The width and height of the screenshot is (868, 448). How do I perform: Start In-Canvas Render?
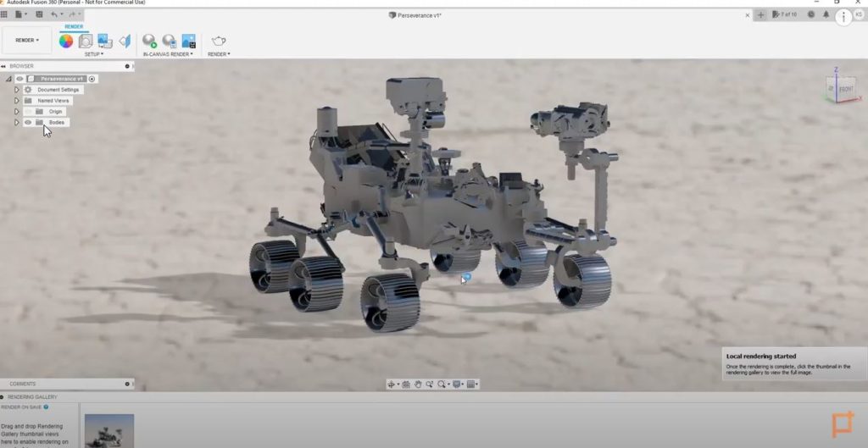(149, 41)
